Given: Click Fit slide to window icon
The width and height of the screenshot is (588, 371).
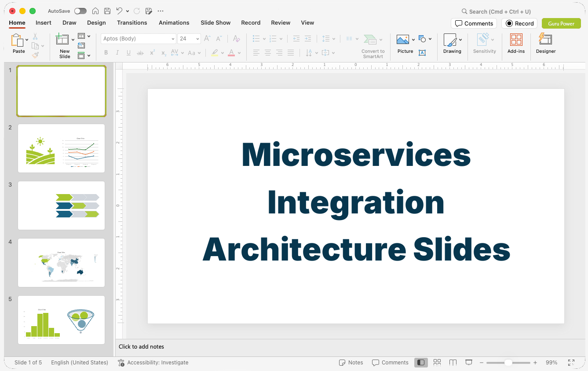Looking at the screenshot, I should 571,363.
